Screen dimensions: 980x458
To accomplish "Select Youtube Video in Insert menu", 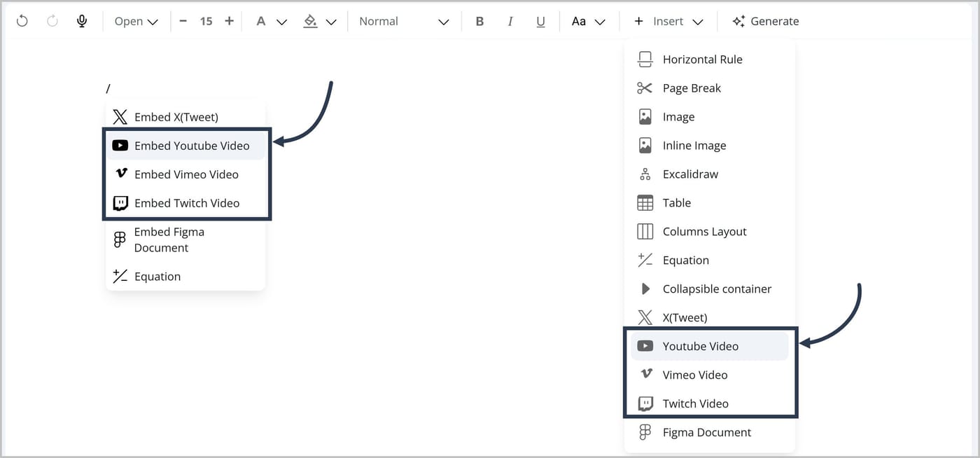I will tap(710, 346).
